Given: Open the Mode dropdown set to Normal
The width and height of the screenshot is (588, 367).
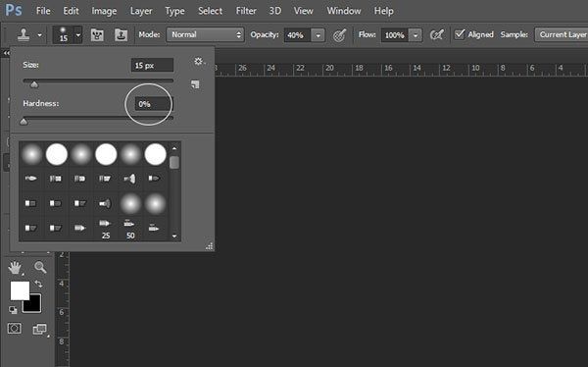Looking at the screenshot, I should pos(205,35).
